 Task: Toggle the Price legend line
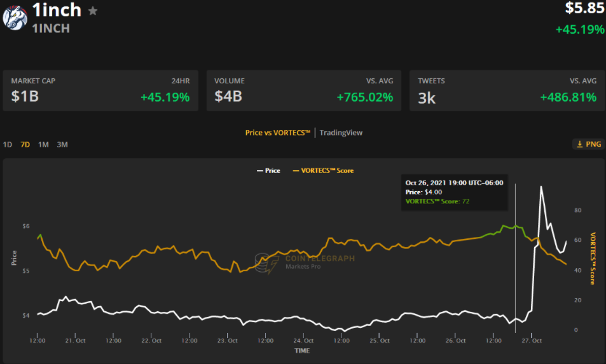coord(268,170)
